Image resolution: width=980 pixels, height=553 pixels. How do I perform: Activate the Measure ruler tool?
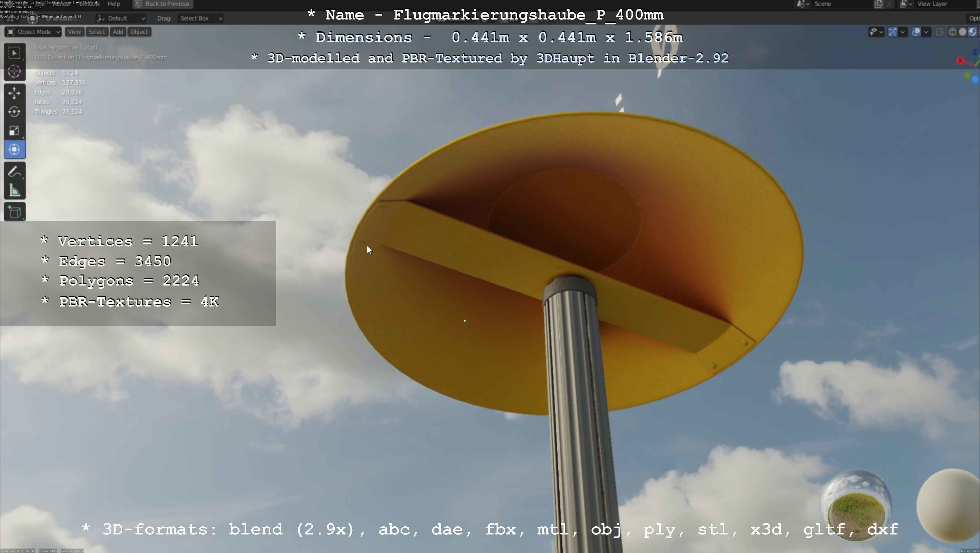point(14,190)
